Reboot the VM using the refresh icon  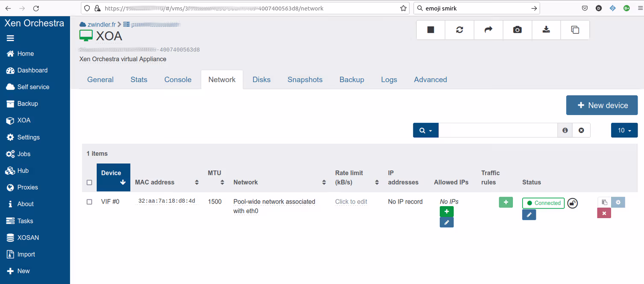click(459, 30)
